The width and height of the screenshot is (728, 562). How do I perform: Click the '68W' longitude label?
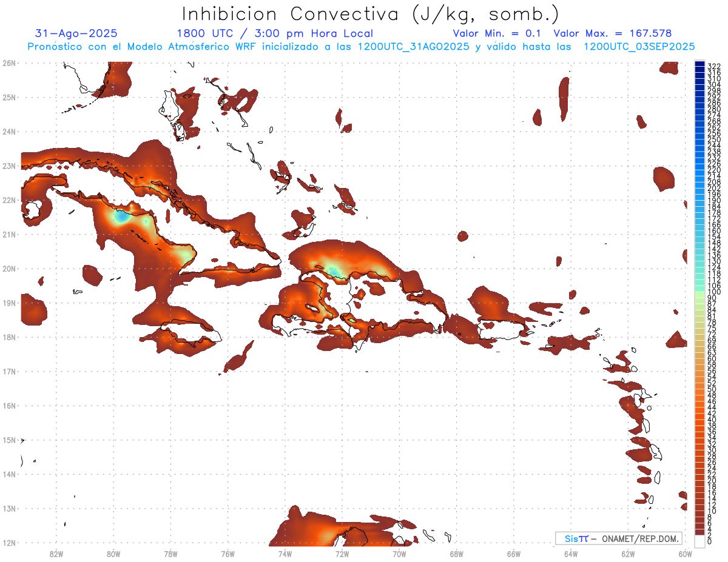[456, 554]
